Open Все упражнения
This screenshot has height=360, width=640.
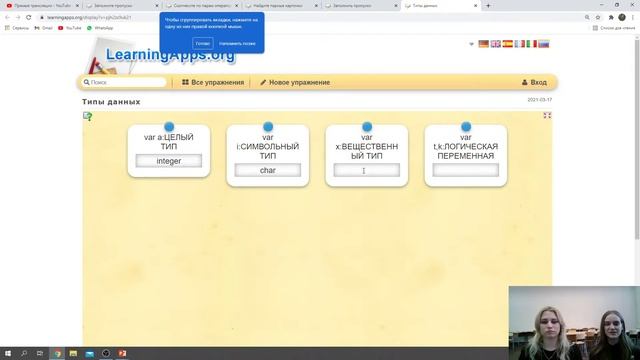pyautogui.click(x=213, y=82)
